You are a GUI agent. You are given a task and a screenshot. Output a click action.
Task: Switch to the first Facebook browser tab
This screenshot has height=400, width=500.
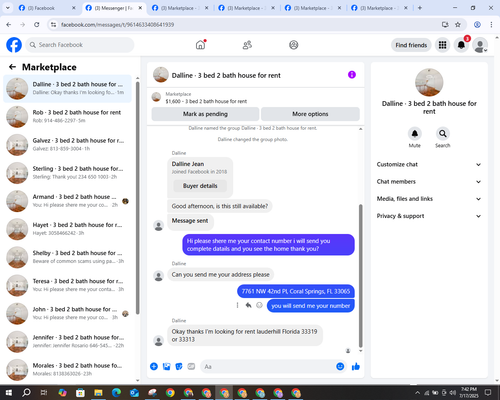(x=47, y=8)
